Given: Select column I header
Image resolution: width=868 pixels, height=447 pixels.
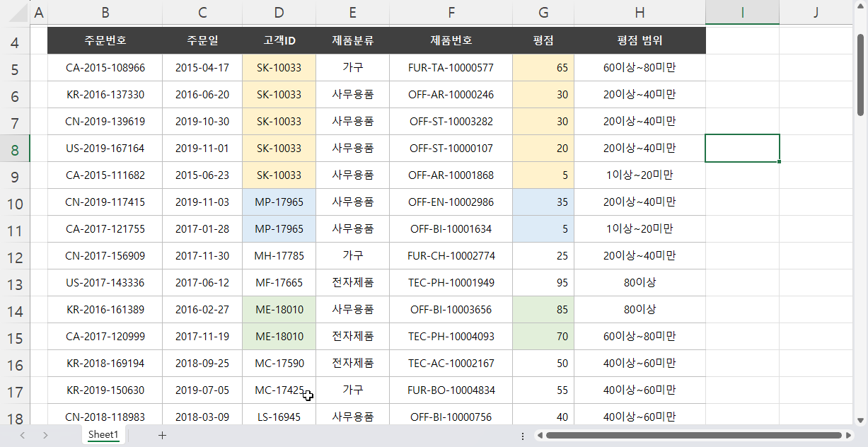Looking at the screenshot, I should (x=742, y=12).
